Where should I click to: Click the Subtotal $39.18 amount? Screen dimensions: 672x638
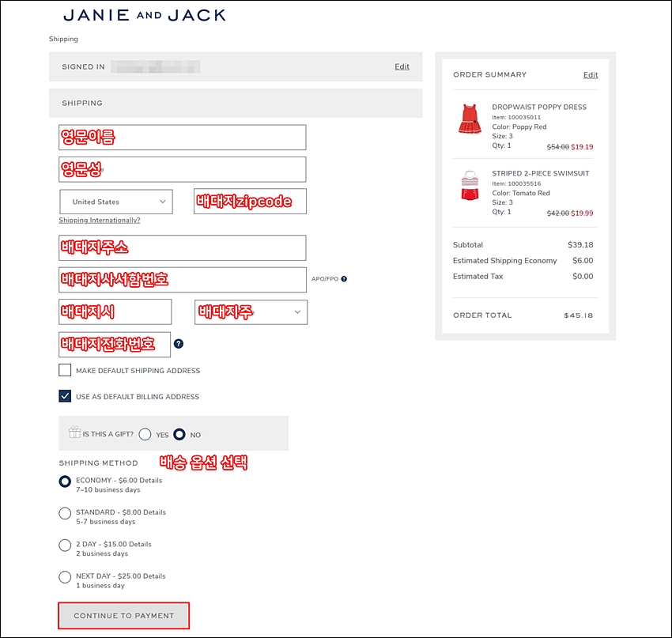(x=580, y=244)
